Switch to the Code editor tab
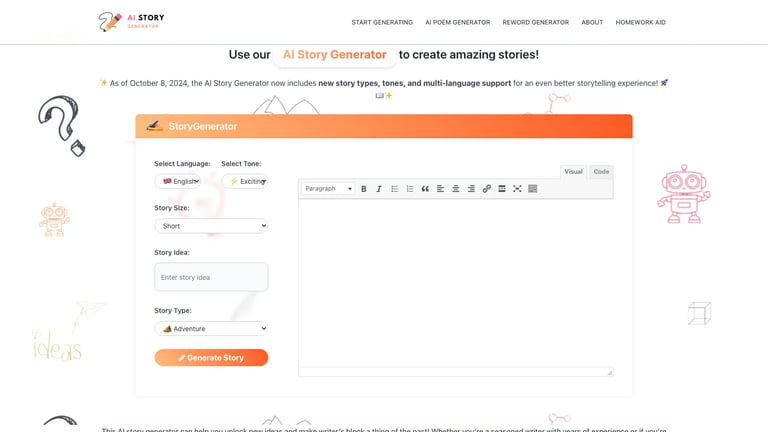The image size is (768, 432). (x=601, y=171)
